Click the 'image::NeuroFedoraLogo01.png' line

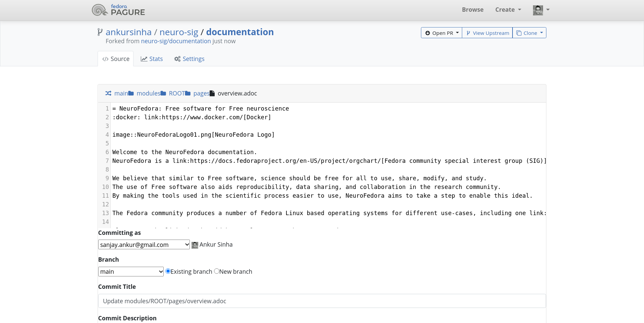pos(194,135)
